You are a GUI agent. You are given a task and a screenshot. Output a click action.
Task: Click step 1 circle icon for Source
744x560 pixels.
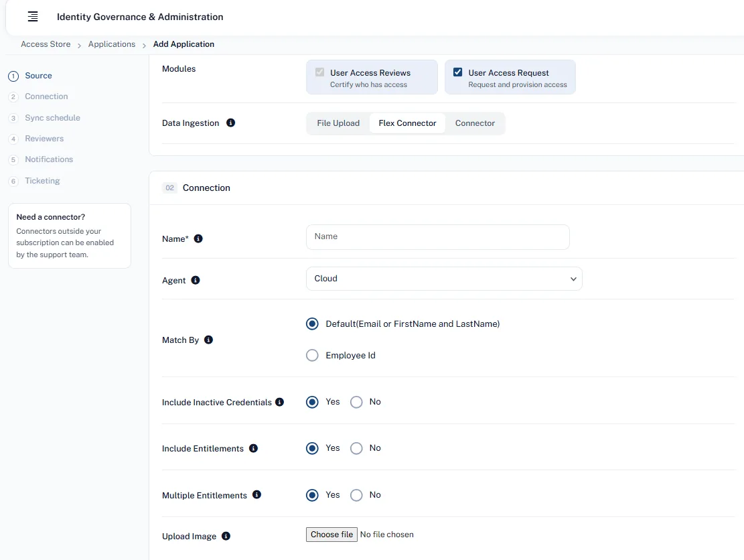(13, 76)
